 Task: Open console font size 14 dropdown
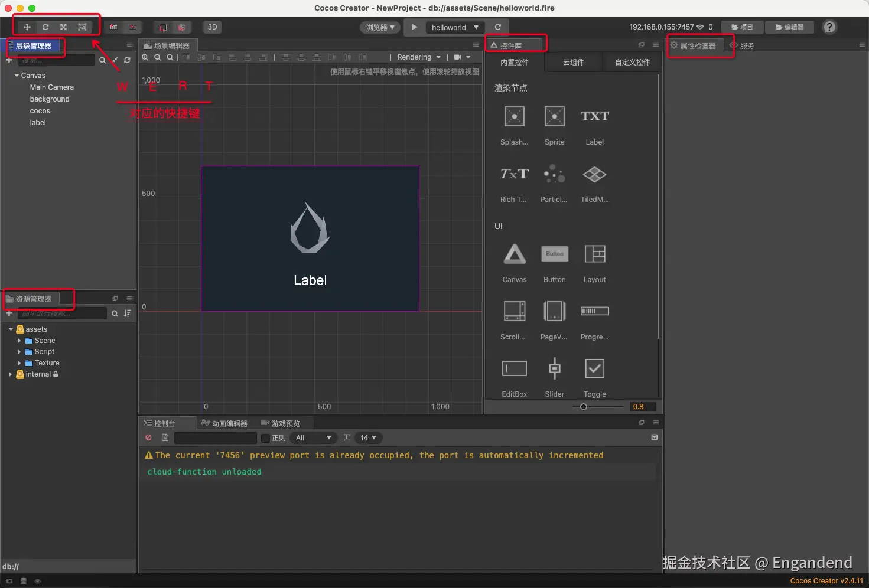pos(369,438)
